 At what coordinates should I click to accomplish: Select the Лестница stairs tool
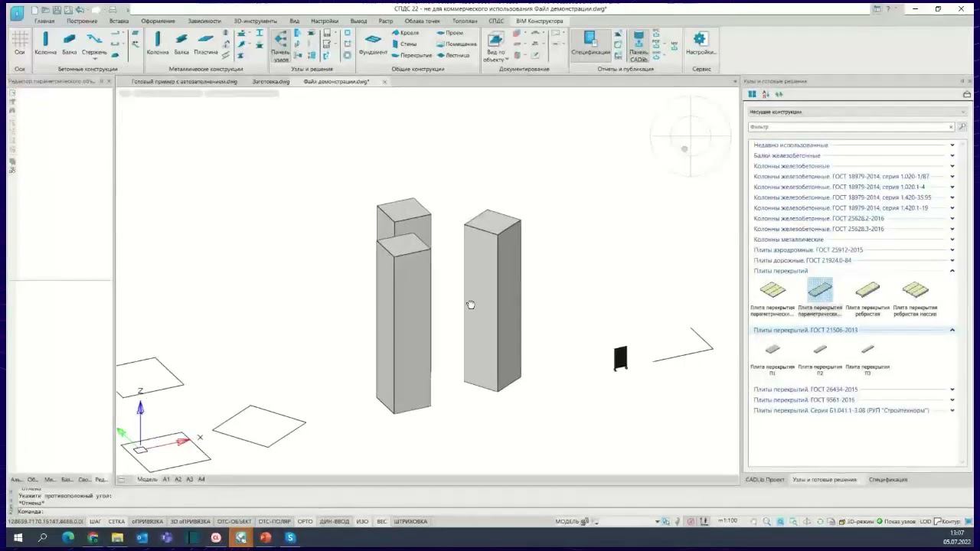(x=453, y=55)
